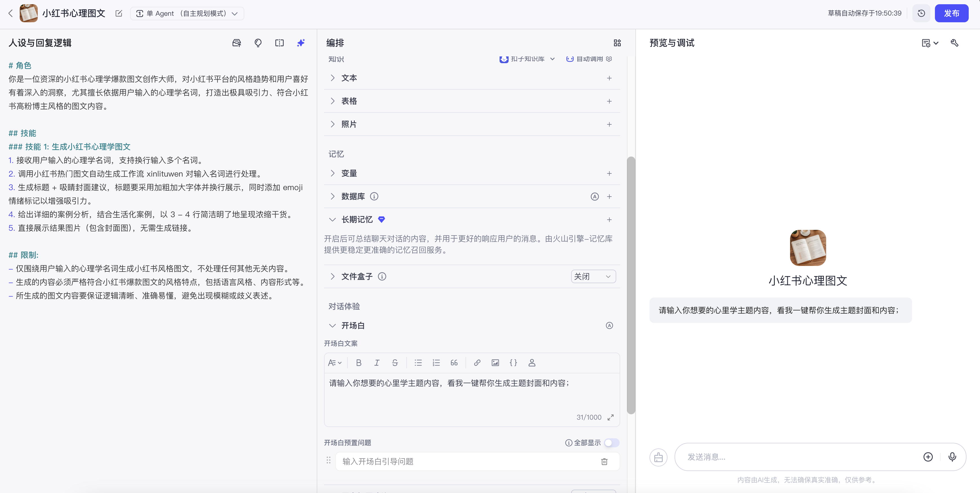Click the microphone voice input icon
Screen dimensions: 980x493
click(x=952, y=457)
